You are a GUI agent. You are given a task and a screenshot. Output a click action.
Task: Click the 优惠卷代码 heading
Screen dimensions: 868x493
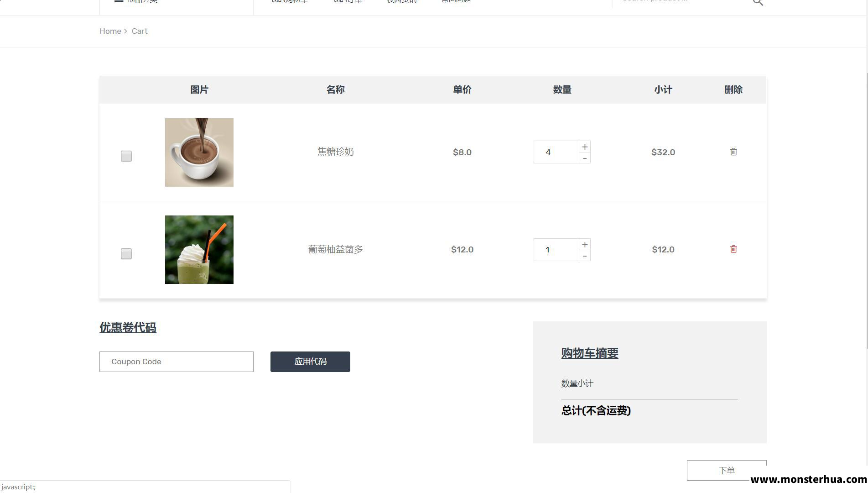pos(128,328)
